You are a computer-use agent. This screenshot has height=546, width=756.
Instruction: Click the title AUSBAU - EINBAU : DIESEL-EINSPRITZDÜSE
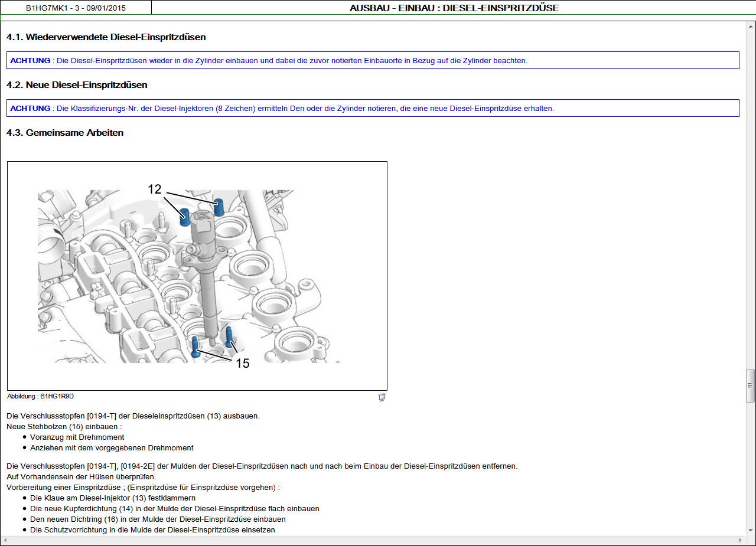[454, 8]
